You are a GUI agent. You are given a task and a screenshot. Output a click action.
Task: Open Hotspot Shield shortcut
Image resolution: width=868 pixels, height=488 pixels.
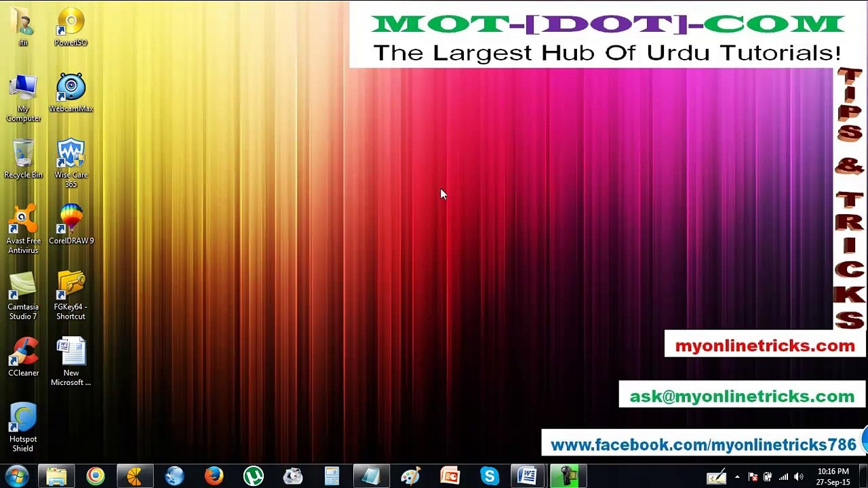click(x=23, y=428)
